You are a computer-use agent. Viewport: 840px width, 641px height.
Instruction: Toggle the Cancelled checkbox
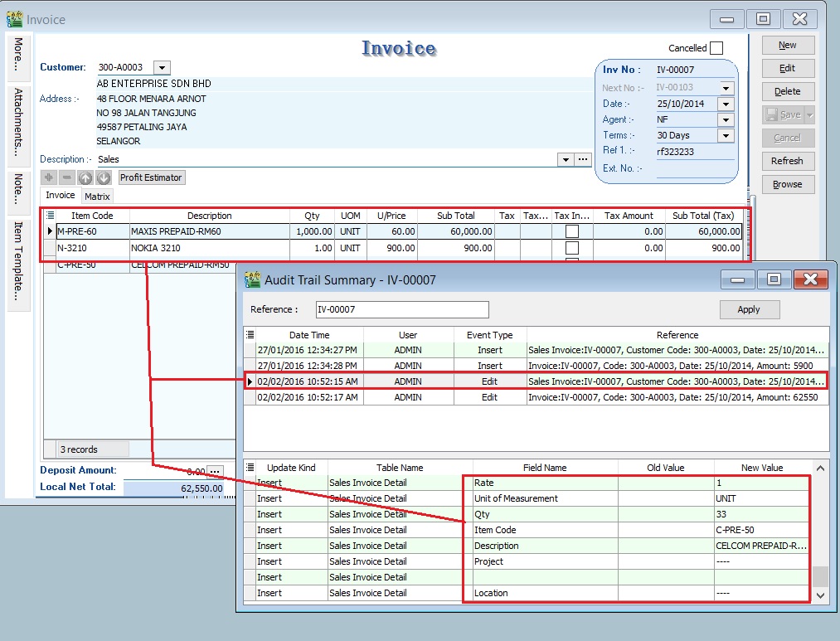(x=717, y=48)
